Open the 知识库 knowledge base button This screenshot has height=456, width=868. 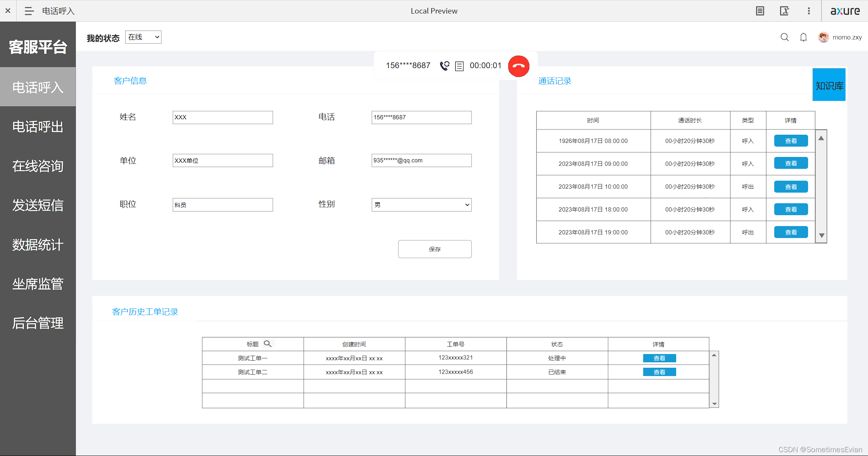click(x=829, y=85)
